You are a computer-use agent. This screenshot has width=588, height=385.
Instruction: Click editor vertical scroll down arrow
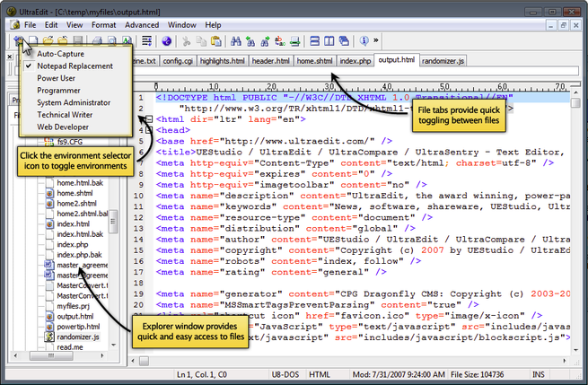576,350
